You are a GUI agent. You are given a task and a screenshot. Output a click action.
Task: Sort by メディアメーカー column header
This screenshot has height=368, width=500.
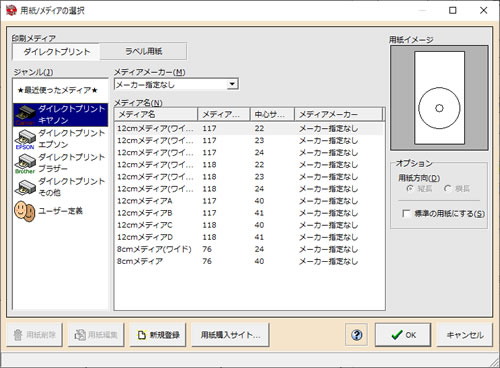pos(338,114)
